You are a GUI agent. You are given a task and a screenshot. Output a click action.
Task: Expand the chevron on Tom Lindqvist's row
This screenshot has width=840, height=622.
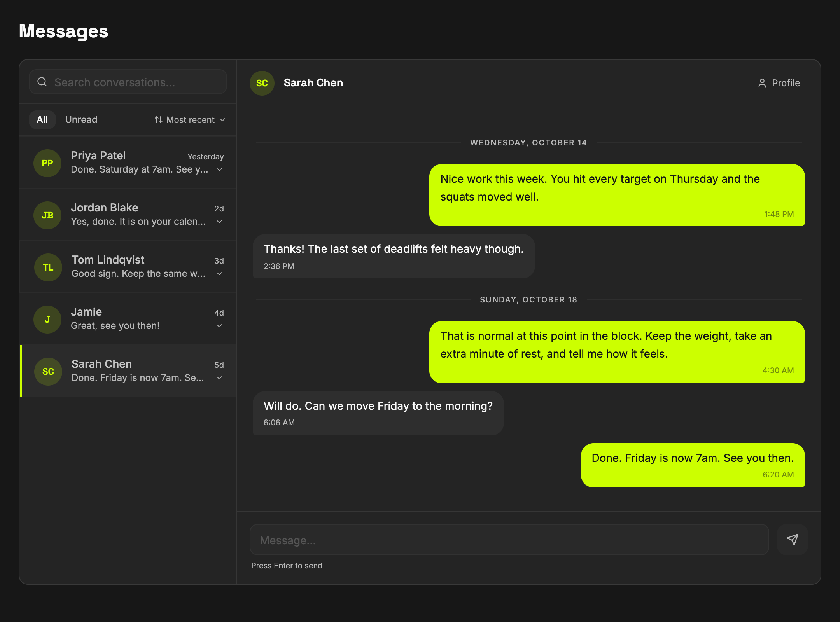(219, 274)
